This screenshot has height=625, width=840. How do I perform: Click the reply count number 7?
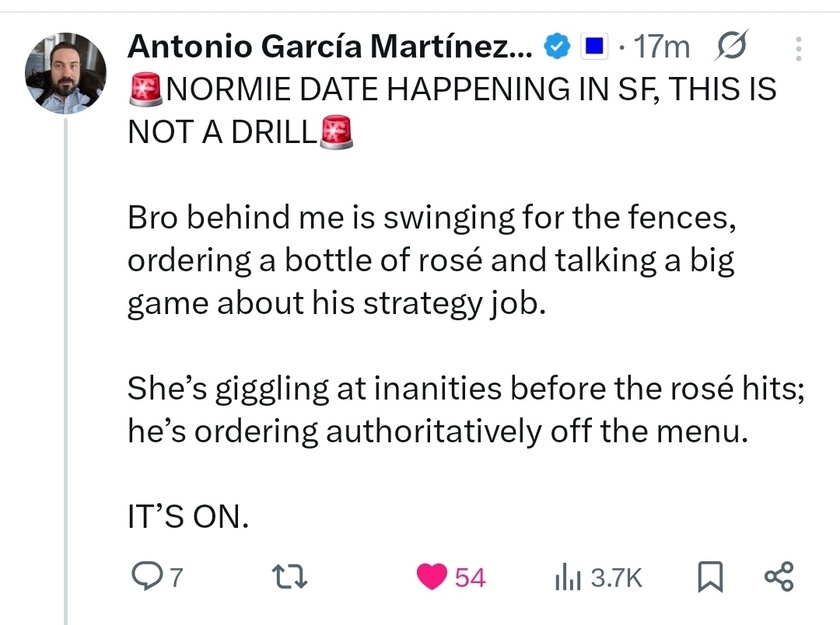(177, 577)
